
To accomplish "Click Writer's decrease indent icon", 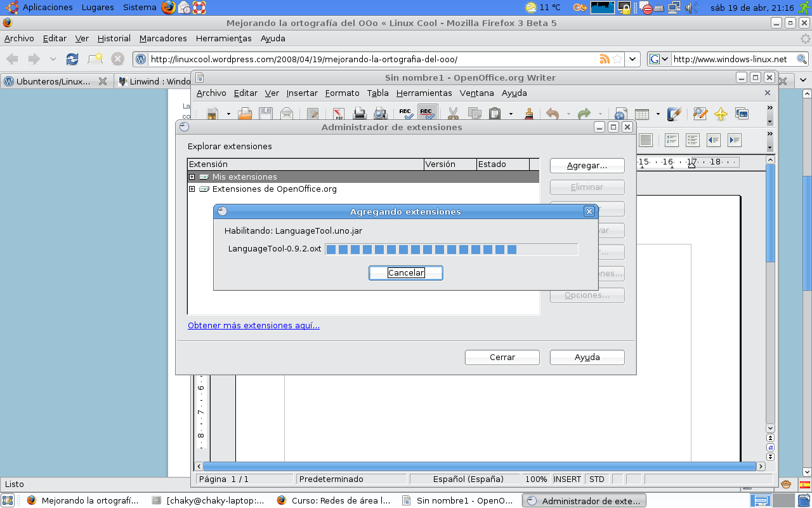I will [714, 140].
